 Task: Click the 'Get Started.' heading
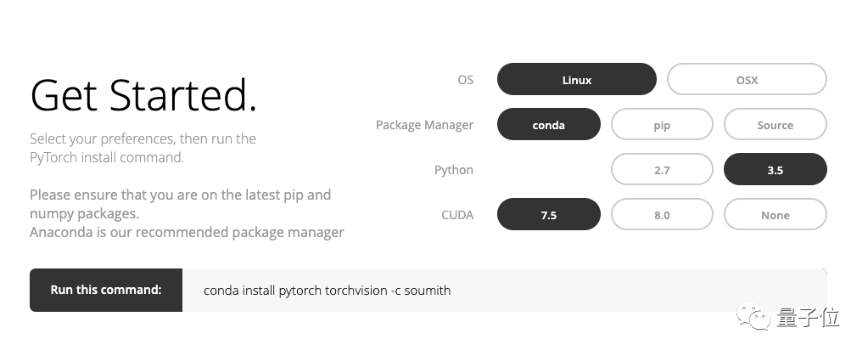point(143,95)
